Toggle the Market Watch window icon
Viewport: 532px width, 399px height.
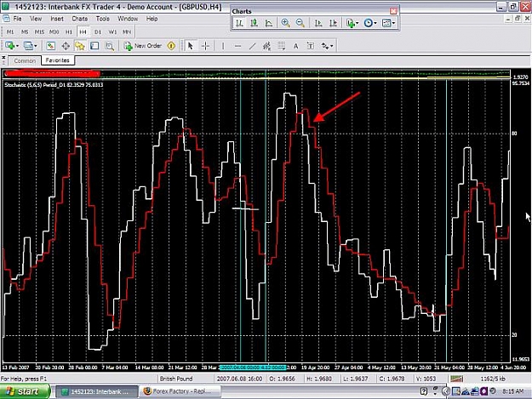tap(50, 46)
